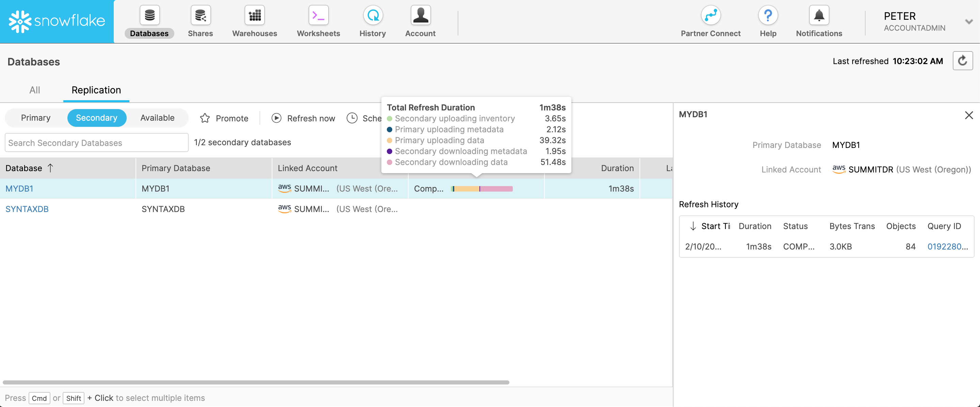Click the Objects header in Refresh History
The image size is (980, 407).
pos(900,226)
